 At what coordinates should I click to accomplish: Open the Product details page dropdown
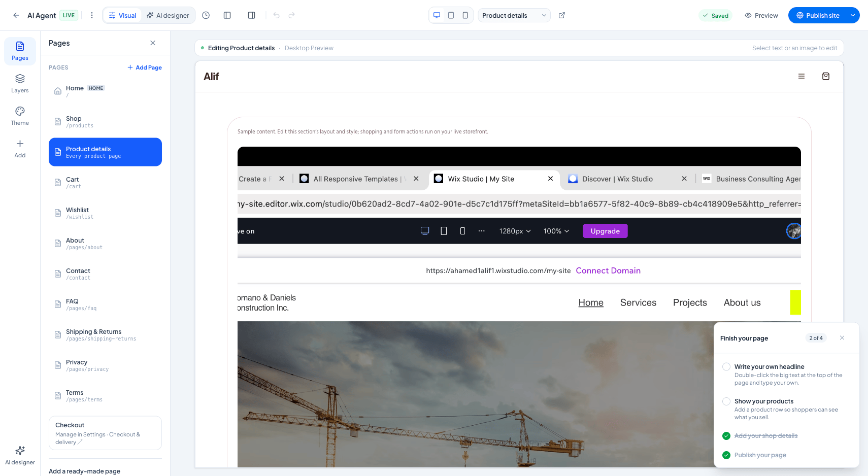coord(514,15)
